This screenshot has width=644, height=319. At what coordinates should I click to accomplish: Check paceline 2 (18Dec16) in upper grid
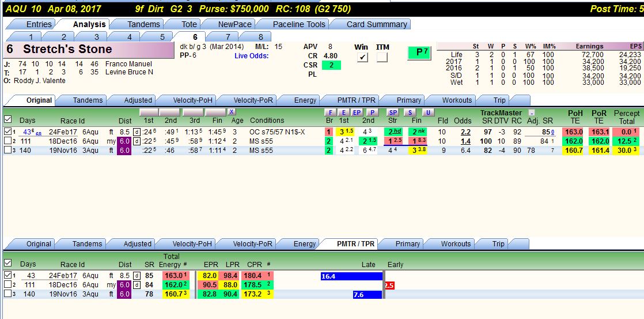click(x=7, y=141)
